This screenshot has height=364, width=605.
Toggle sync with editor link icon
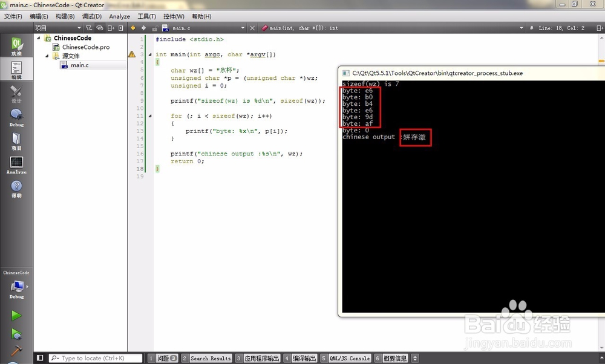100,28
